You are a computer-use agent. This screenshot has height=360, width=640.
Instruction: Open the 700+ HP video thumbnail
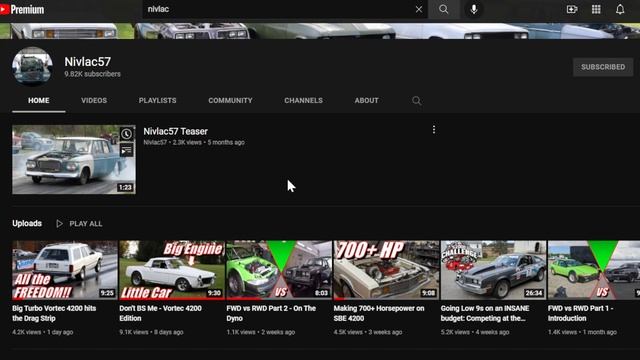386,270
